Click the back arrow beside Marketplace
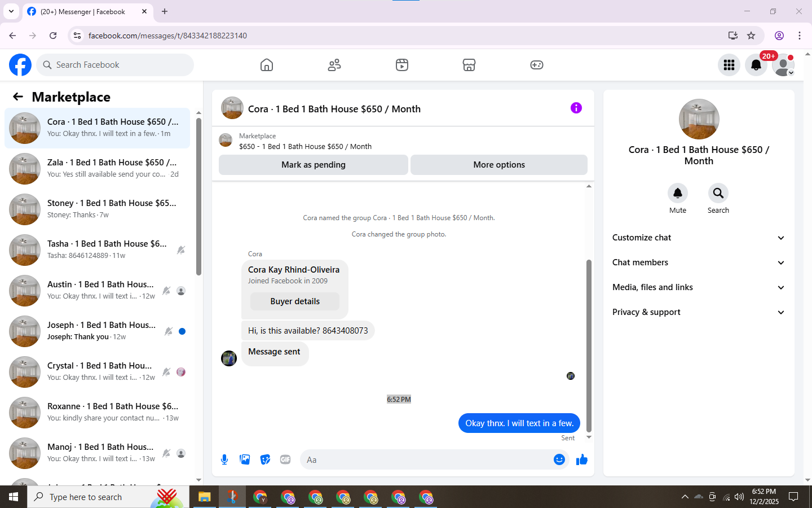 coord(18,97)
